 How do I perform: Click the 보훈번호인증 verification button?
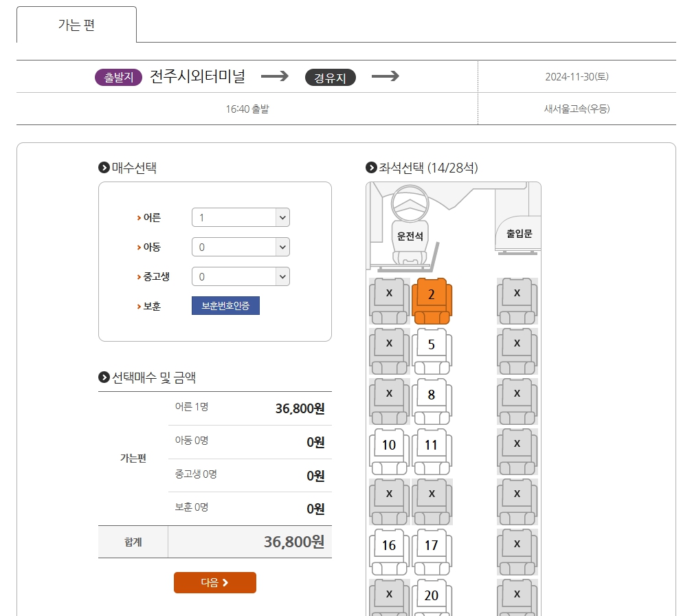click(x=225, y=305)
